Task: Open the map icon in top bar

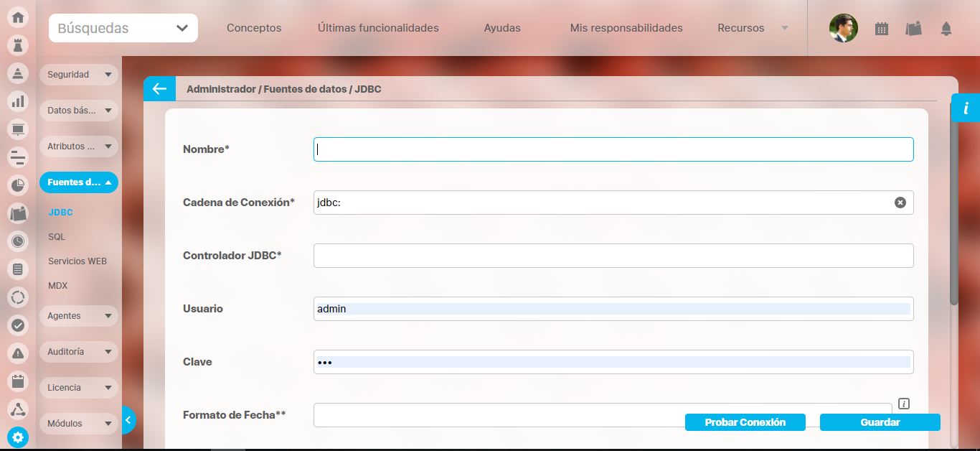Action: point(913,29)
